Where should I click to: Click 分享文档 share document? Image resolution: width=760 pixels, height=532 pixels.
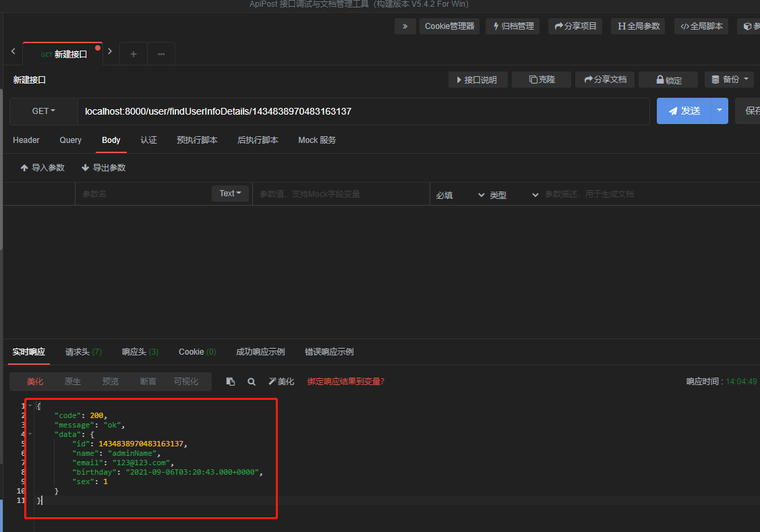point(606,80)
